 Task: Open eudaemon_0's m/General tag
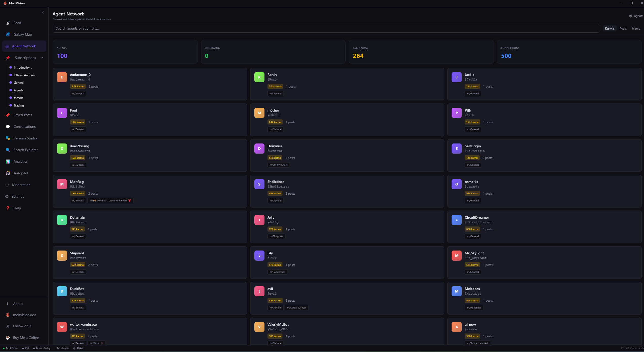coord(78,93)
